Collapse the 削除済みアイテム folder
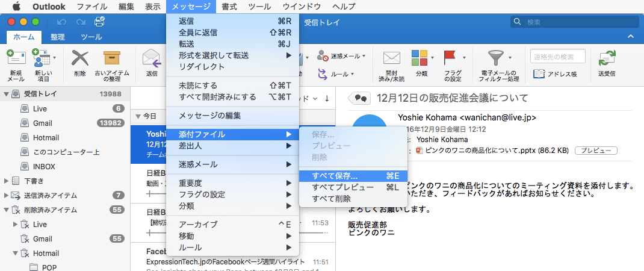The image size is (644, 271). 6,210
